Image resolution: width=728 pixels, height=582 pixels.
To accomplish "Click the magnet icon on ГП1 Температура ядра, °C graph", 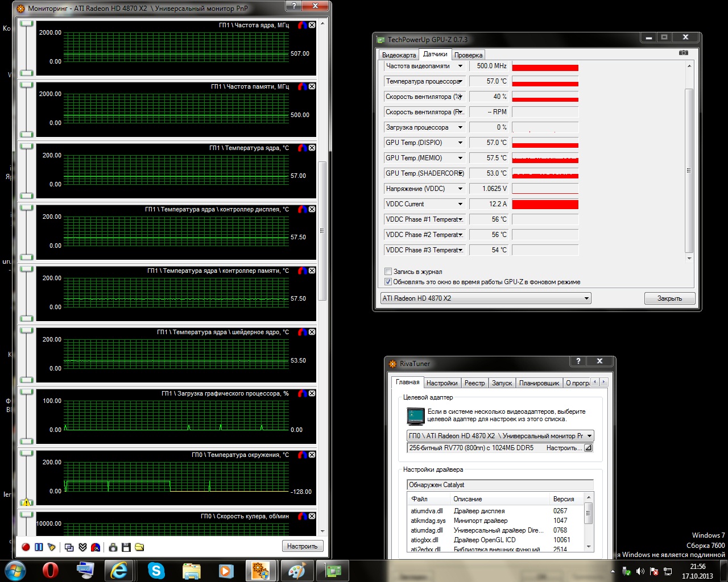I will [x=303, y=148].
